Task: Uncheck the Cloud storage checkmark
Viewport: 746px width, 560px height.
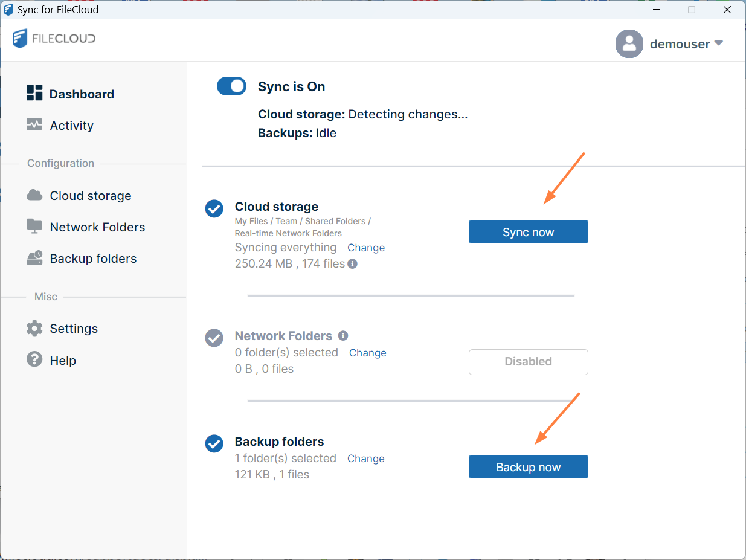Action: click(214, 209)
